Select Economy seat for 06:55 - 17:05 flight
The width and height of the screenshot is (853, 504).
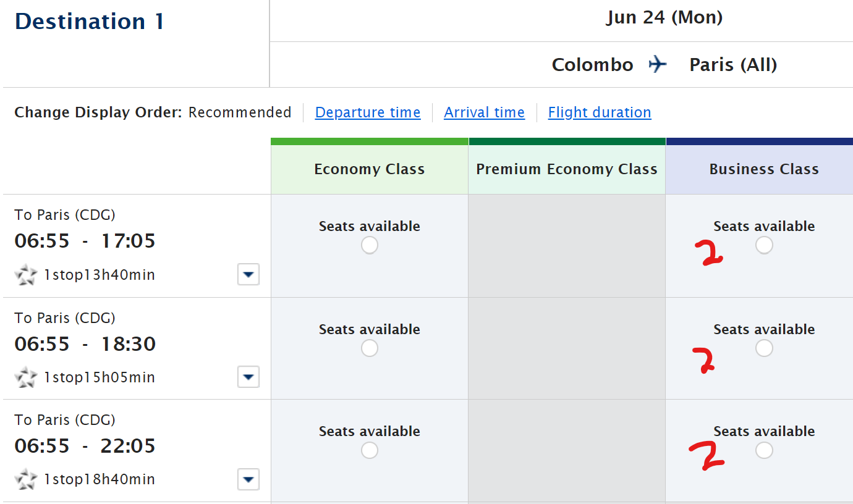point(370,246)
